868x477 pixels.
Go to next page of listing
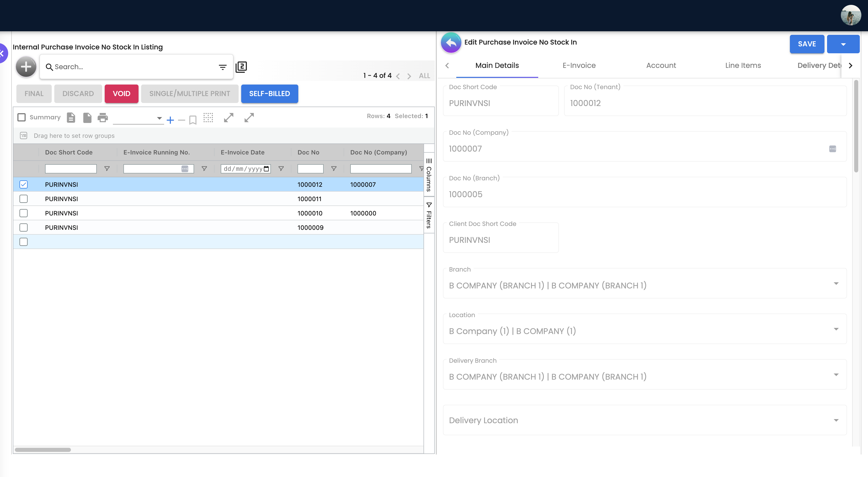pos(409,76)
